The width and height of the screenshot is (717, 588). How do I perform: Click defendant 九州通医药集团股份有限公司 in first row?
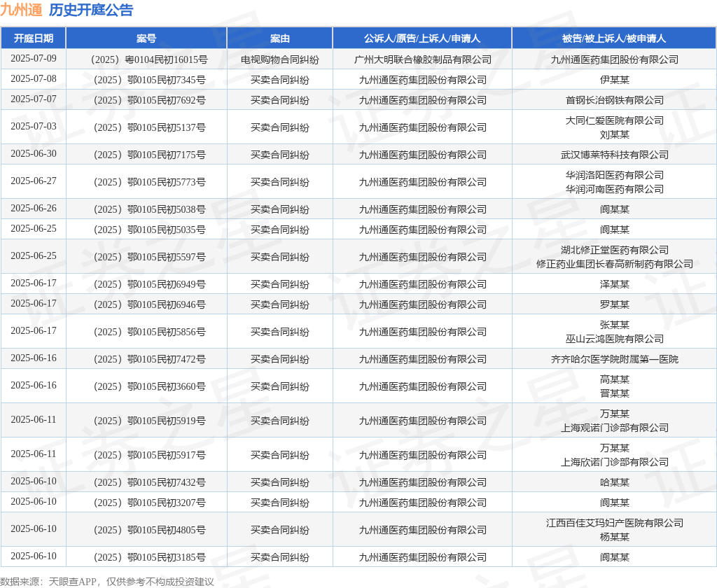point(615,59)
